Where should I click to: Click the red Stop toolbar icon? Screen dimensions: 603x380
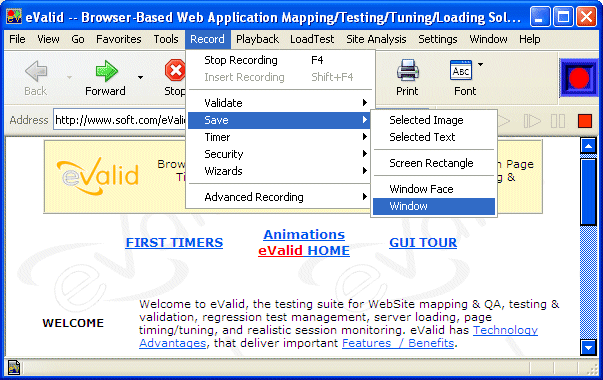pos(175,70)
